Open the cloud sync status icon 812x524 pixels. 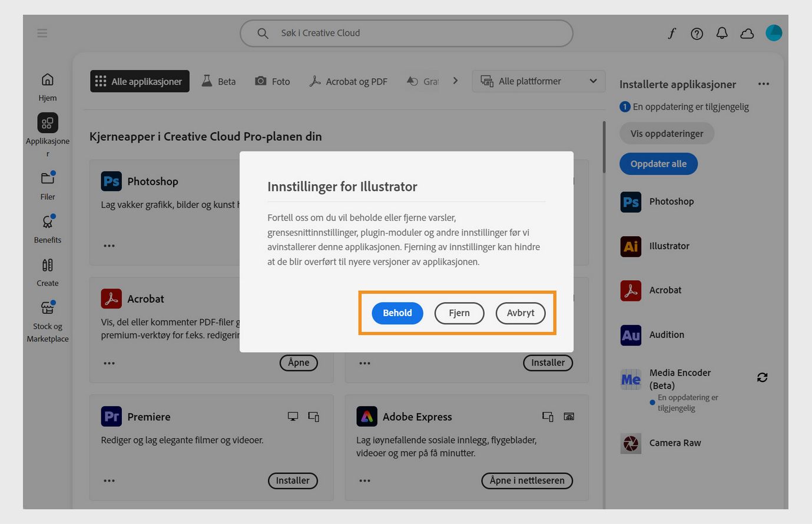click(x=747, y=34)
